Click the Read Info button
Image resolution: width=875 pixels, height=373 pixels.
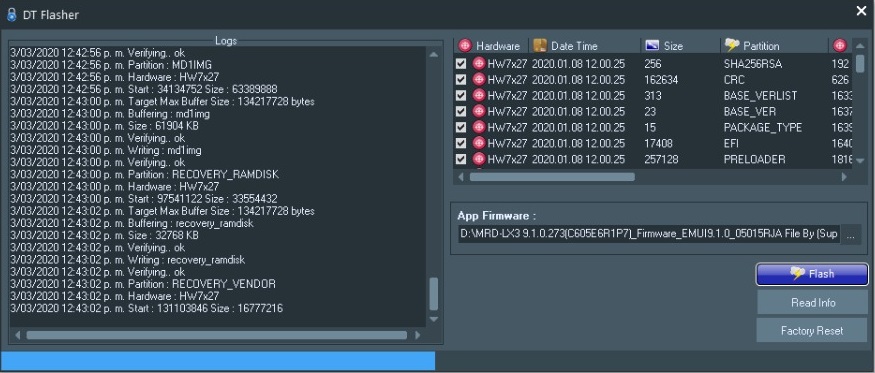pos(812,303)
